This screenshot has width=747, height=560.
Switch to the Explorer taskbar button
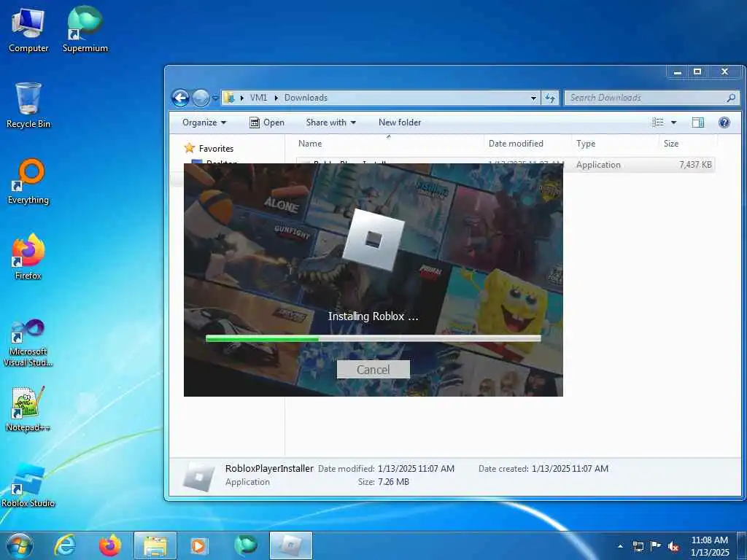pos(155,545)
